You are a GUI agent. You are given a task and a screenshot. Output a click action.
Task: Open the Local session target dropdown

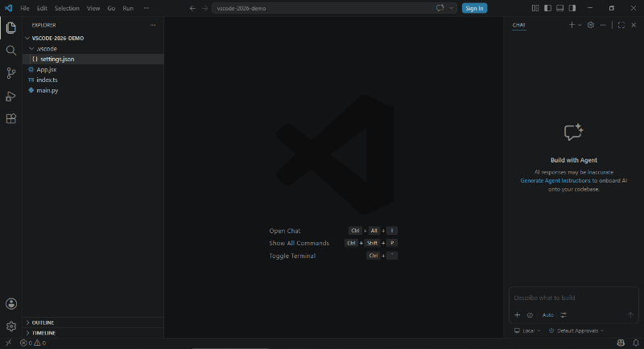(527, 331)
